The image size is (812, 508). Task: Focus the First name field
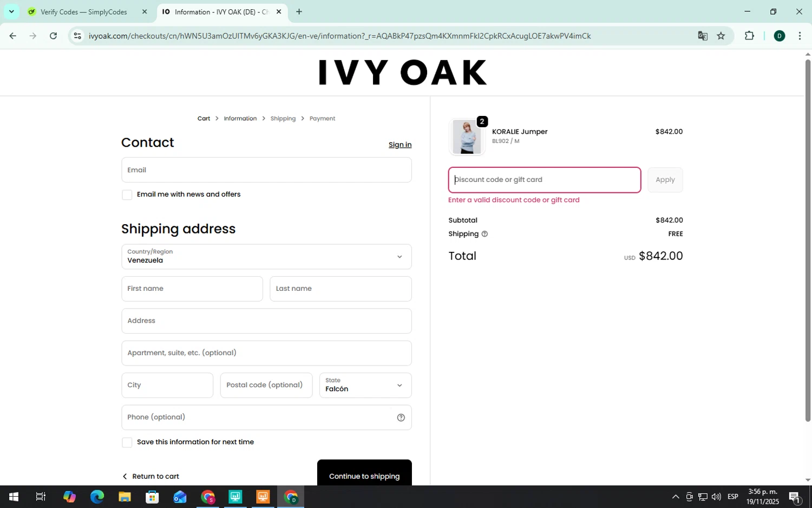point(192,289)
